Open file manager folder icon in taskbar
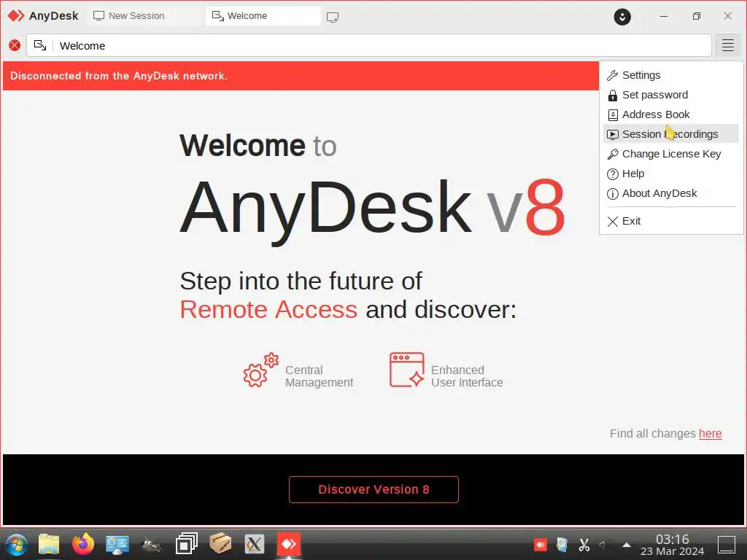The image size is (747, 560). coord(49,544)
